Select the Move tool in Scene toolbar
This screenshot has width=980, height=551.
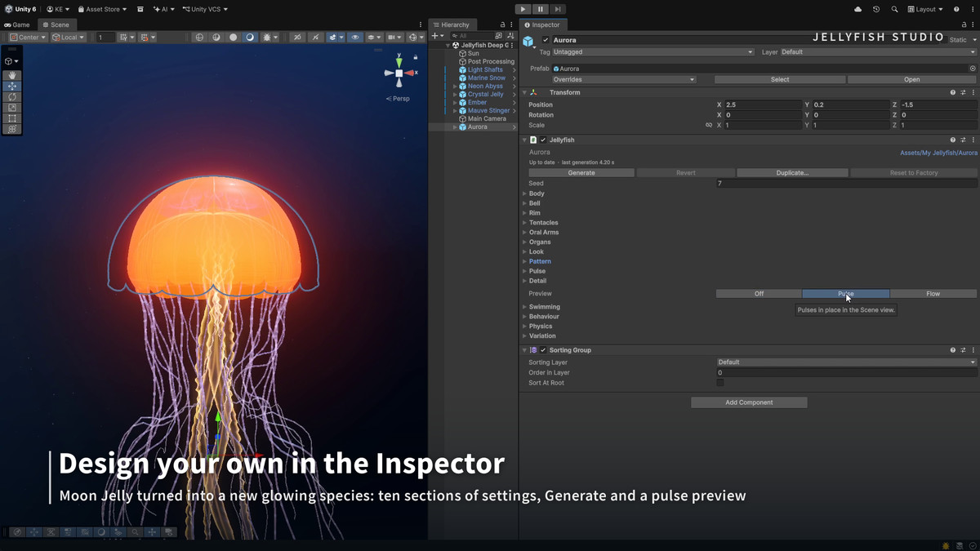(x=12, y=87)
